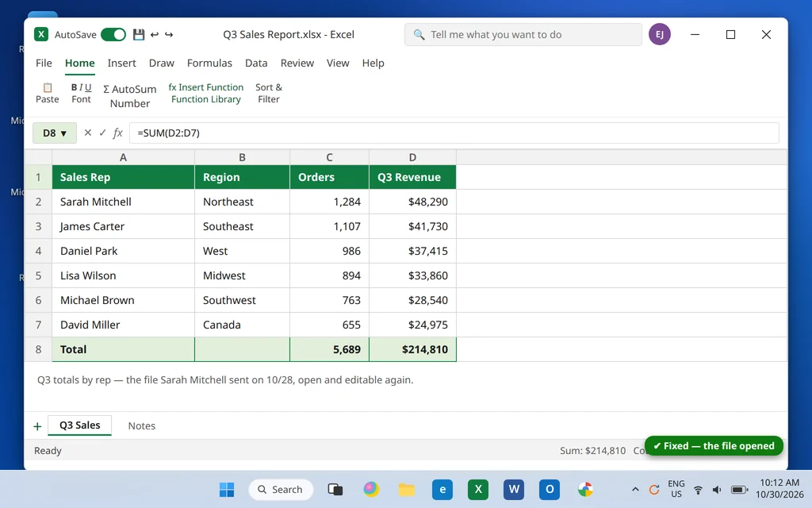Open the Data tab

point(256,63)
